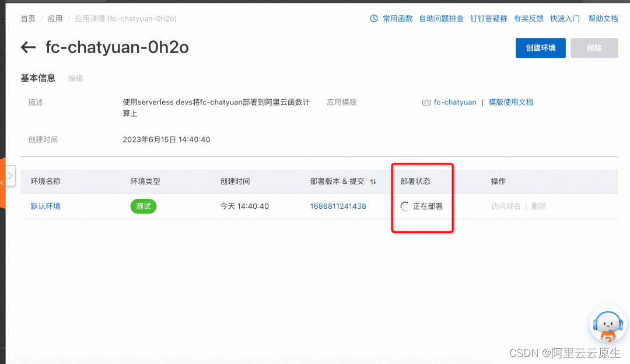The width and height of the screenshot is (630, 364).
Task: Click the 默认环境 environment name
Action: pos(45,206)
